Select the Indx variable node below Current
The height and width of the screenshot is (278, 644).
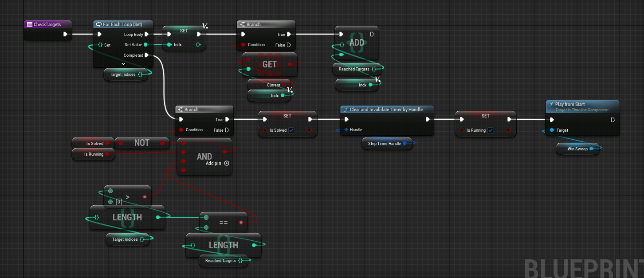pos(270,95)
